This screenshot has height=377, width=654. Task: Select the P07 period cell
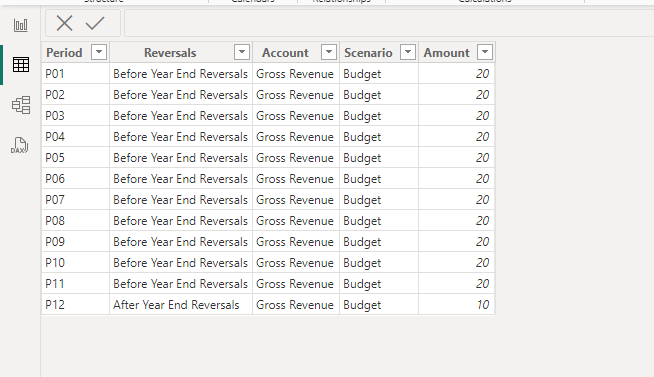tap(75, 200)
